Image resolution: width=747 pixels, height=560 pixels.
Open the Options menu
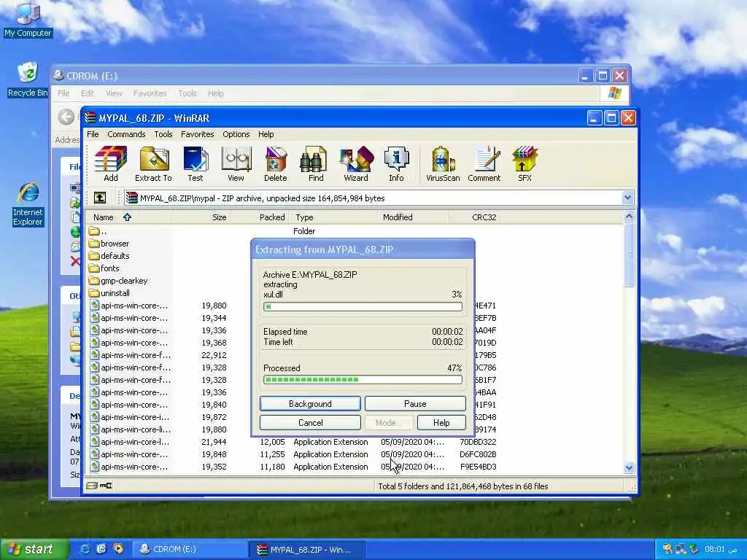tap(236, 134)
